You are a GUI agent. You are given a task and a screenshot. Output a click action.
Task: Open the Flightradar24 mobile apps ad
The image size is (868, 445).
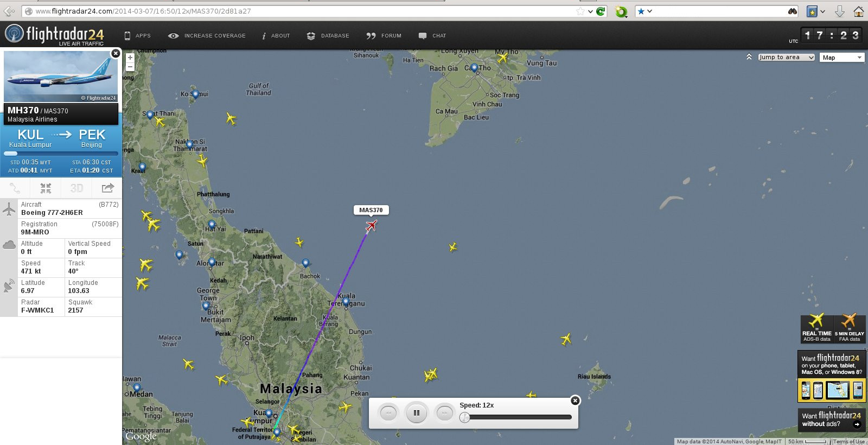tap(832, 376)
